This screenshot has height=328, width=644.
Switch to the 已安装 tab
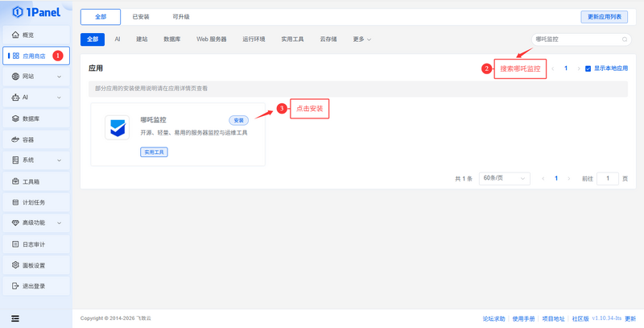click(141, 17)
